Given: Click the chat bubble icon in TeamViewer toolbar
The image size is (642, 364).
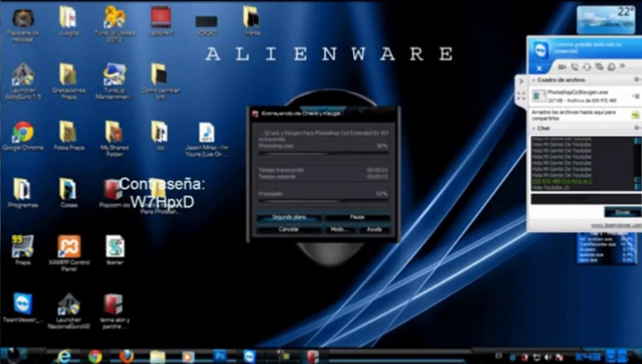Looking at the screenshot, I should [x=599, y=67].
